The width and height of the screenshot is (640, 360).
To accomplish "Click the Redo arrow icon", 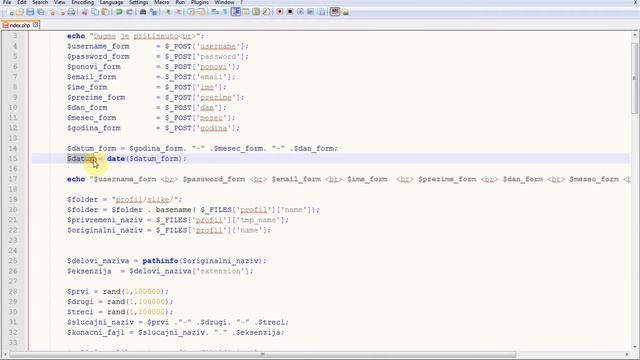I will pyautogui.click(x=129, y=12).
